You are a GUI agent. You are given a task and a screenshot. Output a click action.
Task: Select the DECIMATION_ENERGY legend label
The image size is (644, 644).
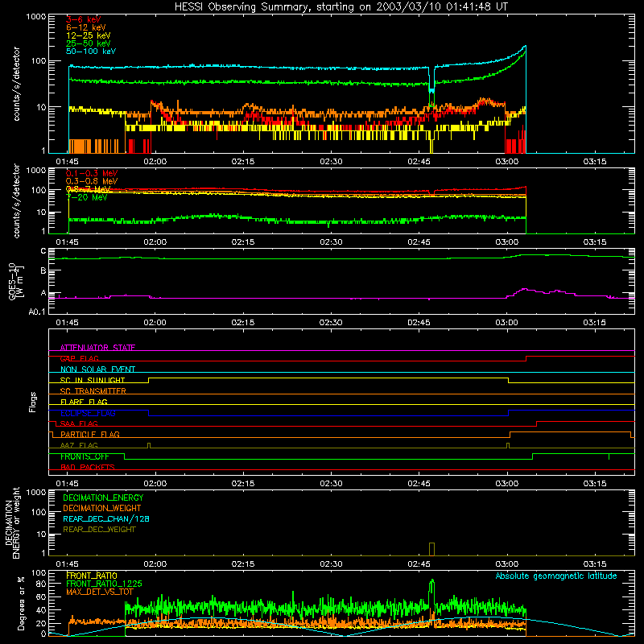(x=103, y=497)
